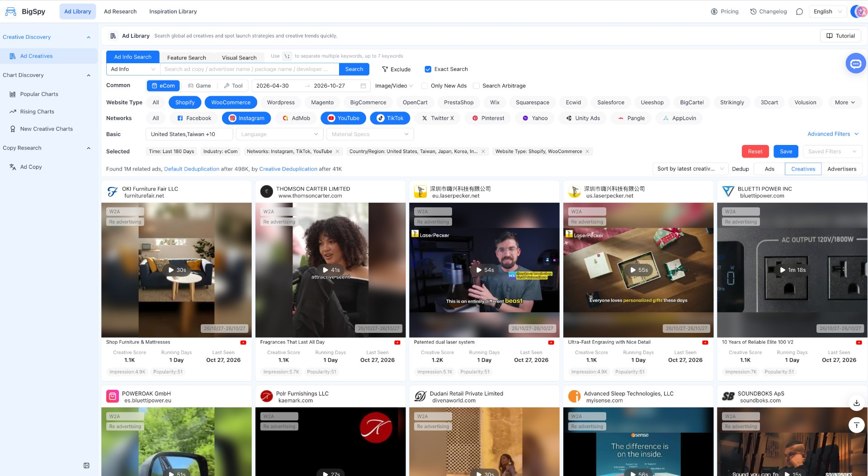Screen dimensions: 868x476
Task: Remove the Country/Region selected filter tag
Action: [x=483, y=152]
